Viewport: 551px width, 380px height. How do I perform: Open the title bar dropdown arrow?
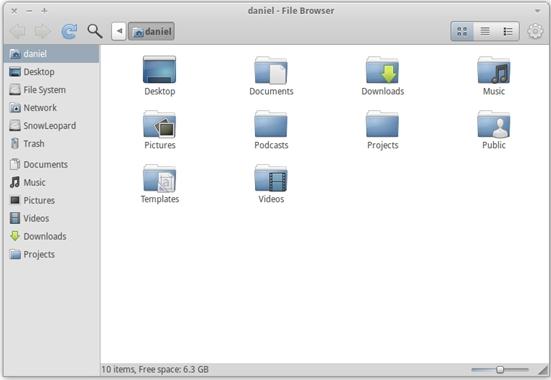point(538,11)
